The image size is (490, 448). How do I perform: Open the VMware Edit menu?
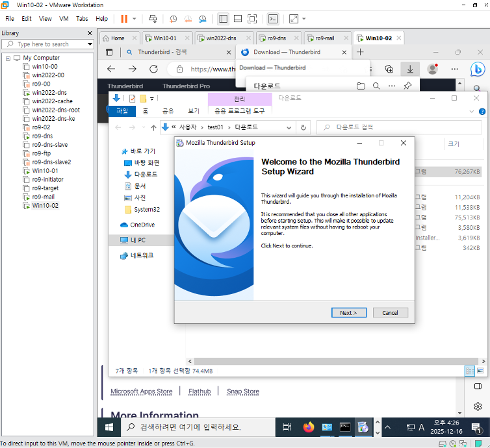[x=27, y=19]
